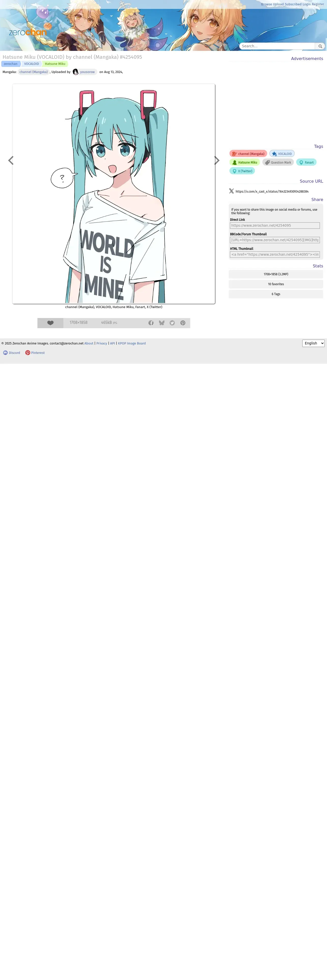Share image on Twitter bird icon

pyautogui.click(x=172, y=323)
